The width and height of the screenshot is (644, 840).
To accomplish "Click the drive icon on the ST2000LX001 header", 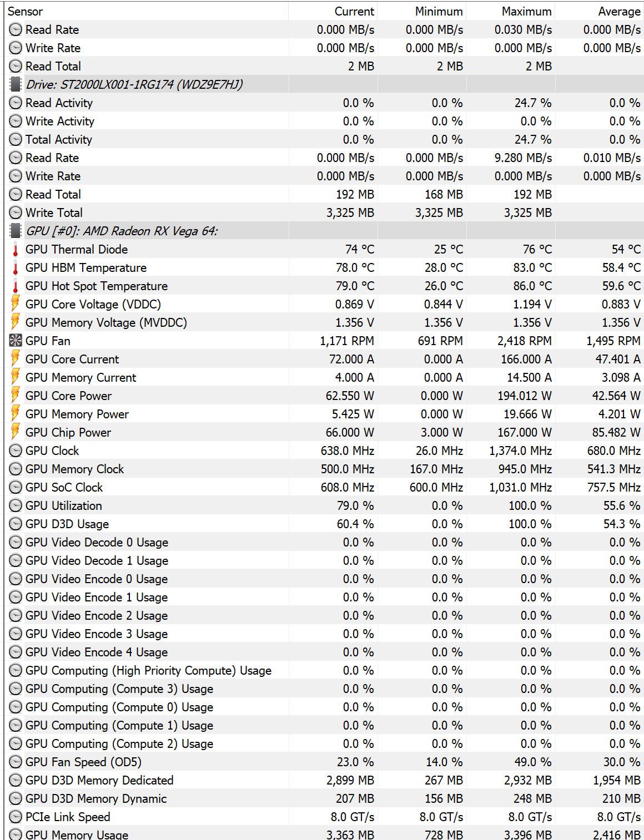I will click(x=15, y=84).
